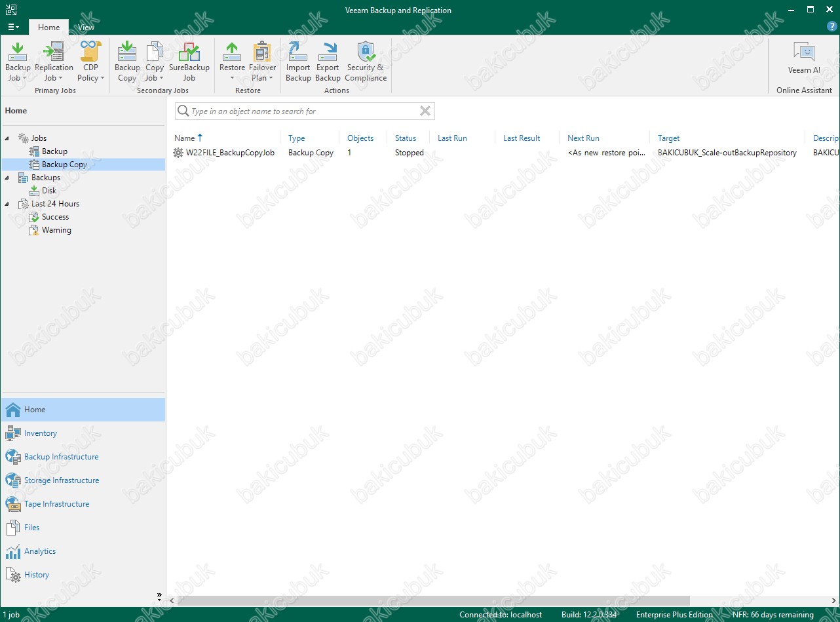The image size is (840, 622).
Task: Sort by the Next Run column header
Action: pyautogui.click(x=583, y=138)
